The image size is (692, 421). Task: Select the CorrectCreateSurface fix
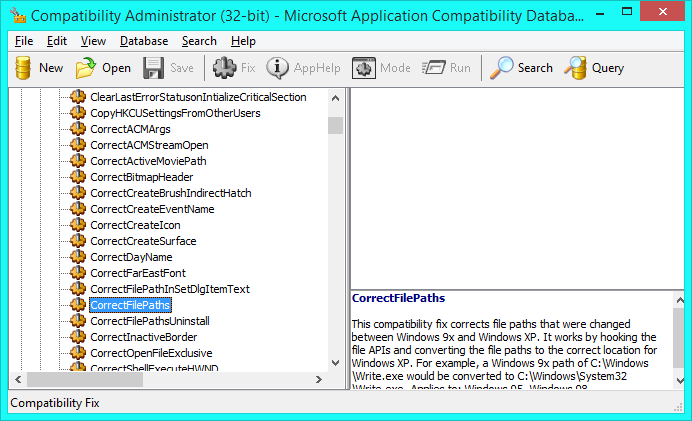pos(143,241)
